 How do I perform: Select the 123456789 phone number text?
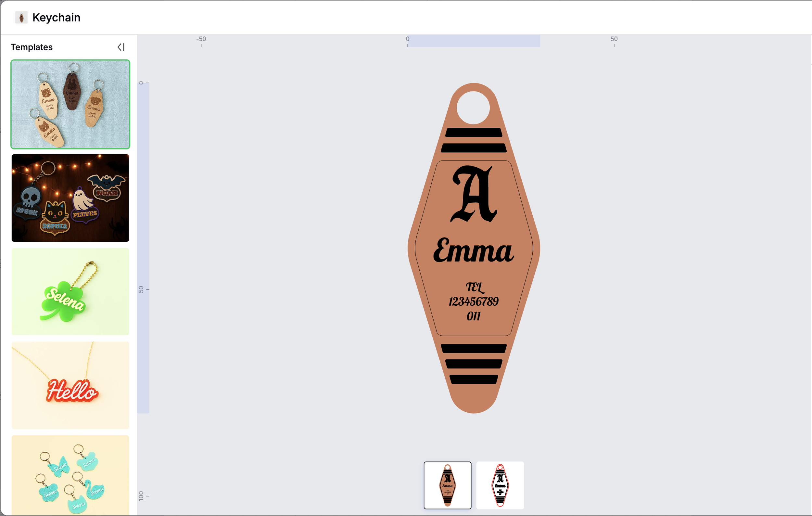point(474,302)
